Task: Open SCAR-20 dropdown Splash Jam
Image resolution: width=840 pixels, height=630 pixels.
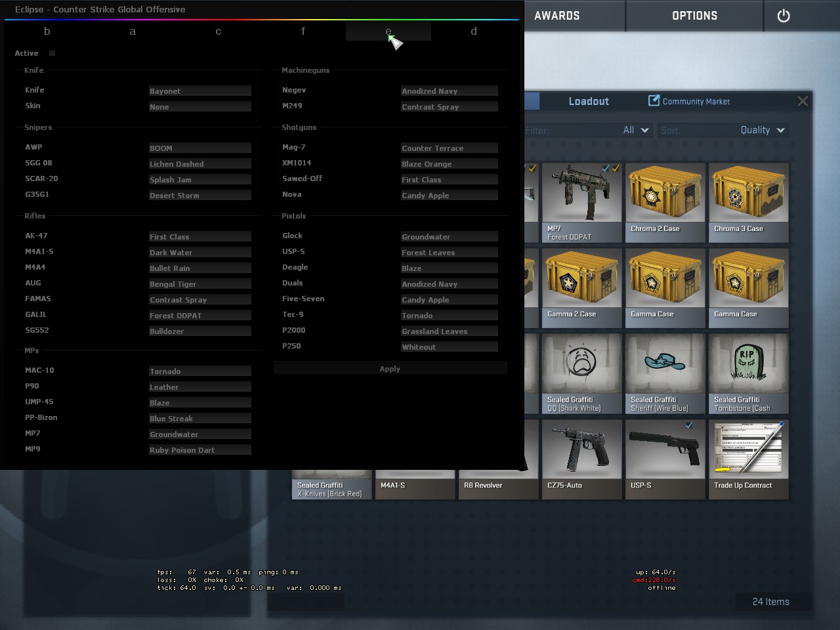Action: (x=200, y=179)
